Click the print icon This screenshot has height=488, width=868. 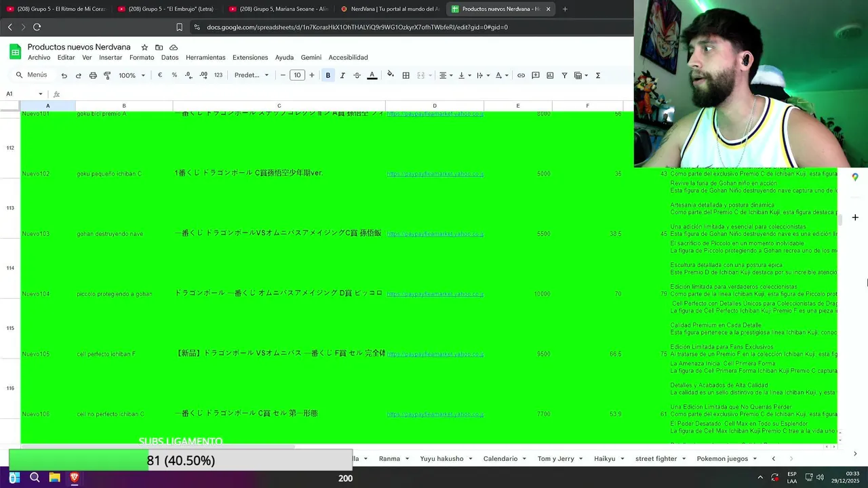coord(93,75)
